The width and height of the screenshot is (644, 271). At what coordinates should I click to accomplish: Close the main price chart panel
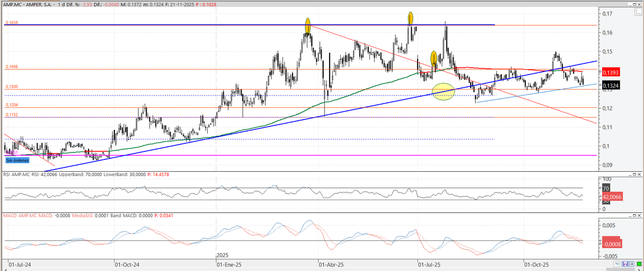click(x=639, y=4)
